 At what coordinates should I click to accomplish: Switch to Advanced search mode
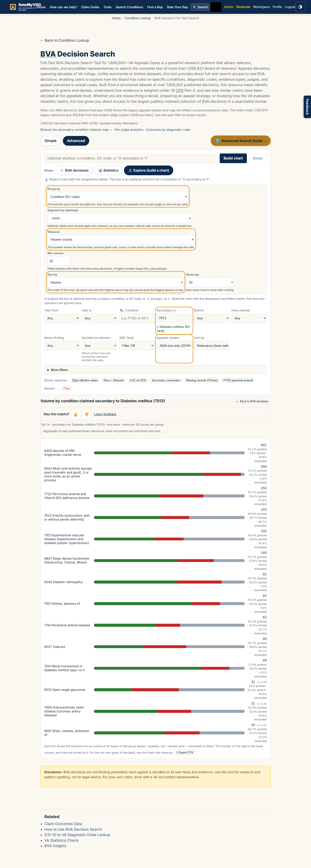[x=76, y=141]
